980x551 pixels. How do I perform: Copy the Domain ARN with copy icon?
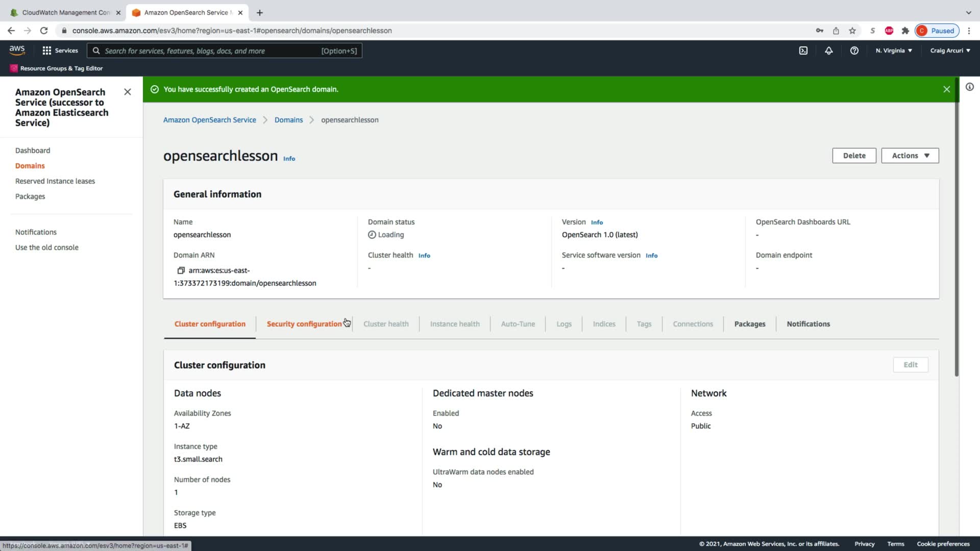click(x=181, y=270)
